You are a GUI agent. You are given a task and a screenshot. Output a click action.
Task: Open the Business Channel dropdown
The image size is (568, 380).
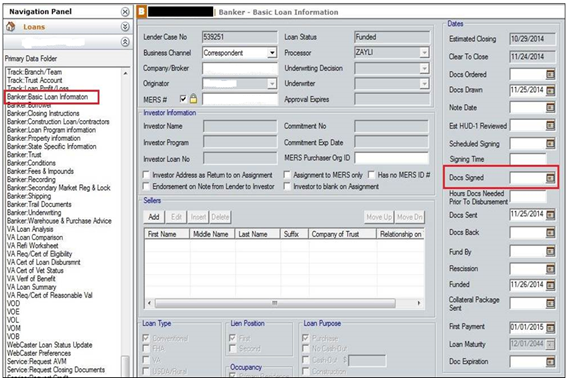coord(272,53)
